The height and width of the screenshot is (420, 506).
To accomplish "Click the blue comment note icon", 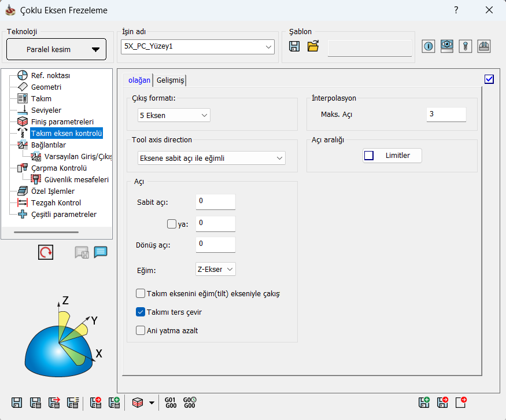I will [101, 252].
